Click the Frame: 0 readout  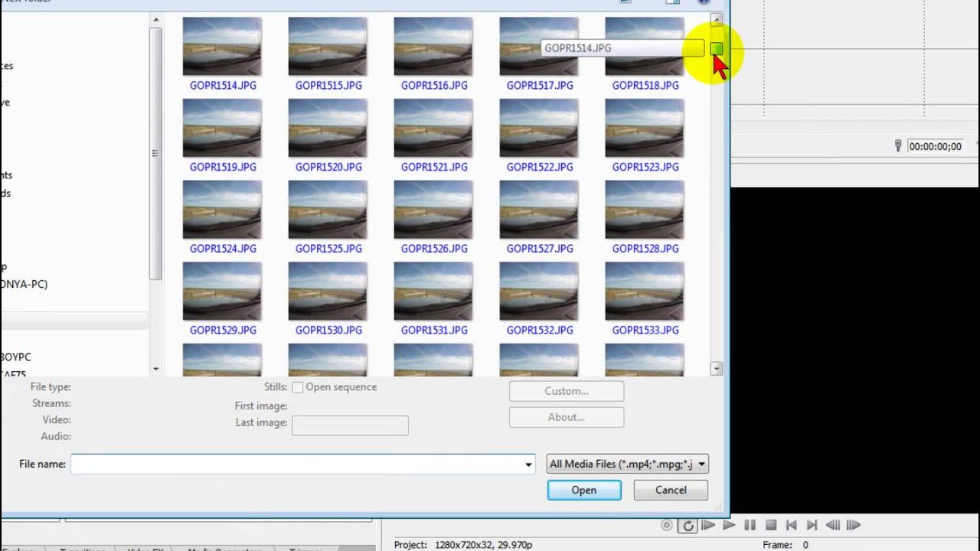[x=786, y=545]
